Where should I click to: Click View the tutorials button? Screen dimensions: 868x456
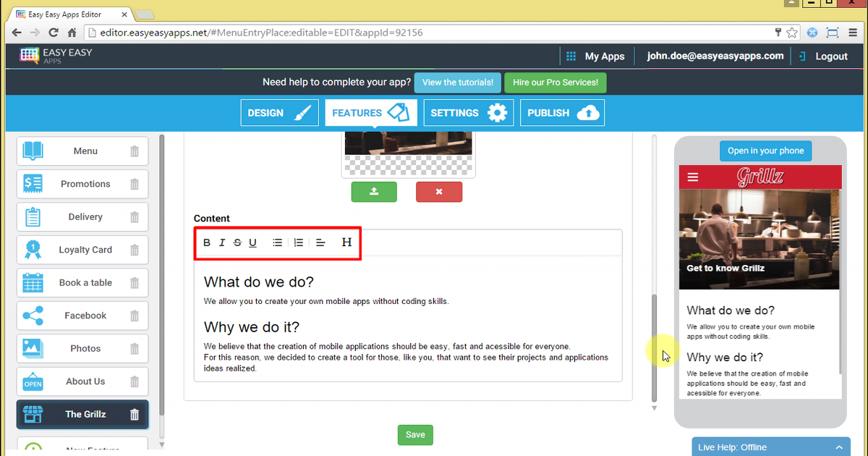click(457, 83)
